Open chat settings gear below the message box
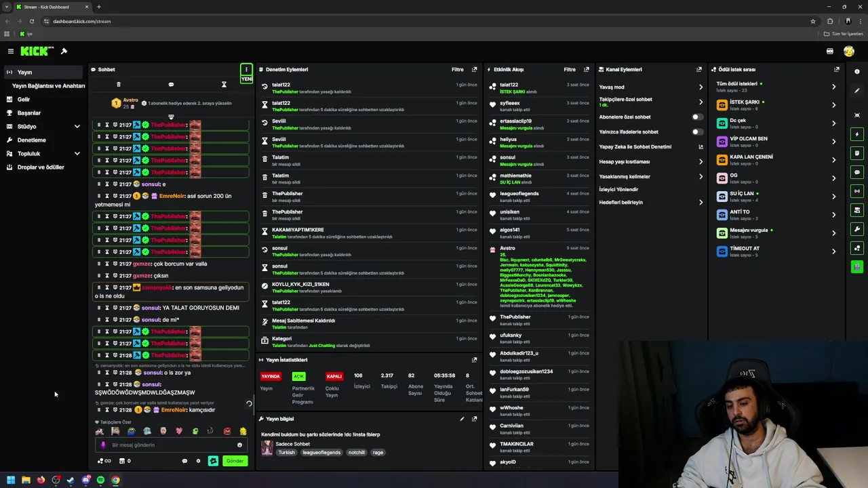Image resolution: width=868 pixels, height=488 pixels. coord(198,461)
